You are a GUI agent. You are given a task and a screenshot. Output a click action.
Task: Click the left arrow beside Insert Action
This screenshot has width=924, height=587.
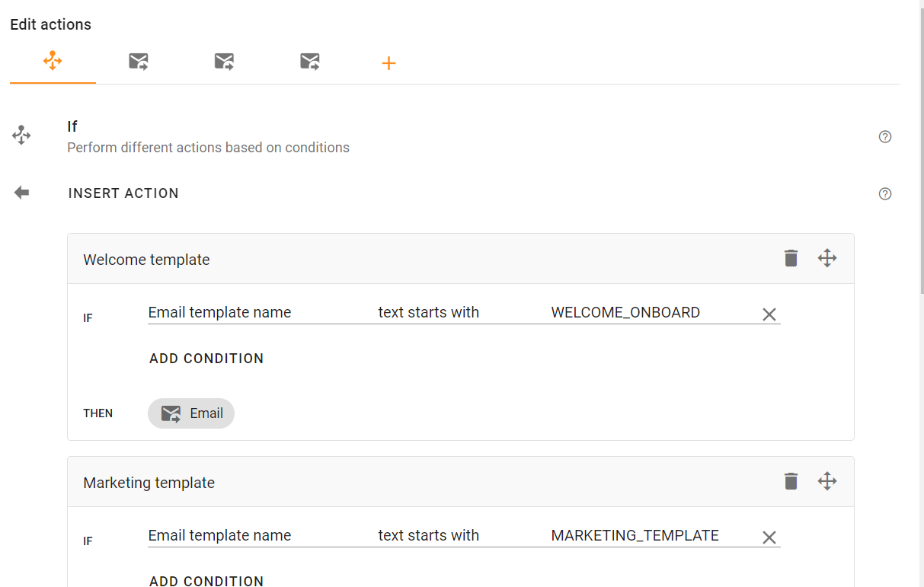click(x=21, y=193)
